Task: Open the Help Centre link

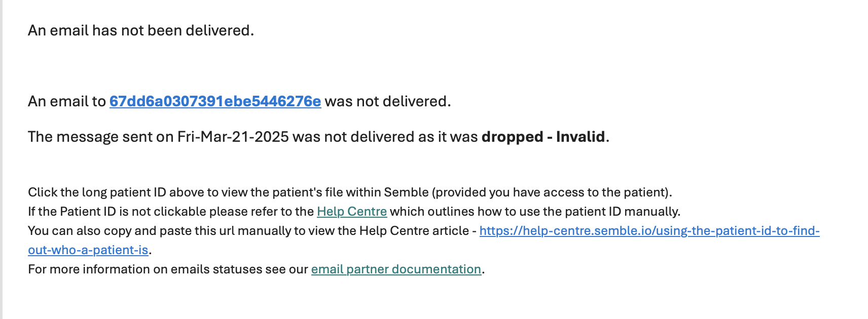Action: pos(351,212)
